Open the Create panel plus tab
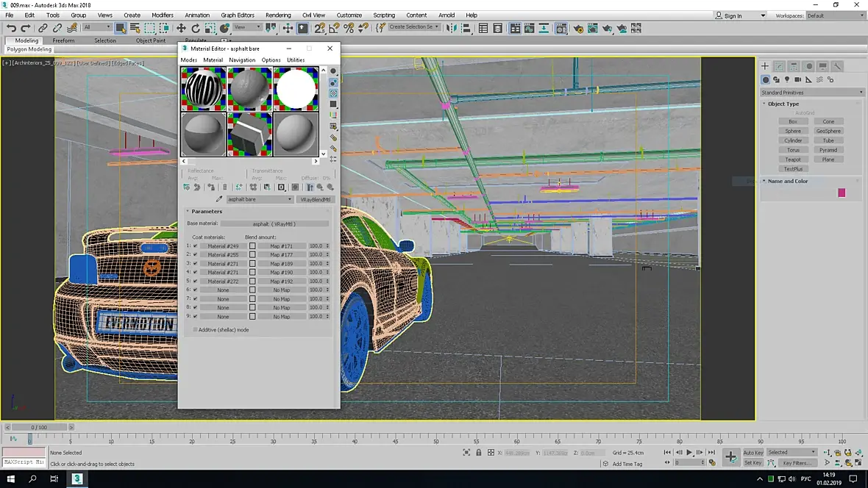 [x=765, y=66]
